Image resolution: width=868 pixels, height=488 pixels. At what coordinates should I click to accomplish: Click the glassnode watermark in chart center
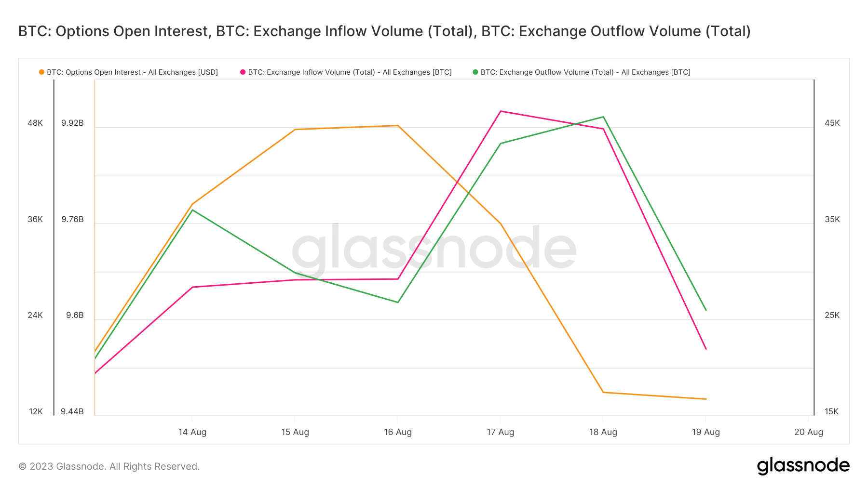tap(434, 249)
